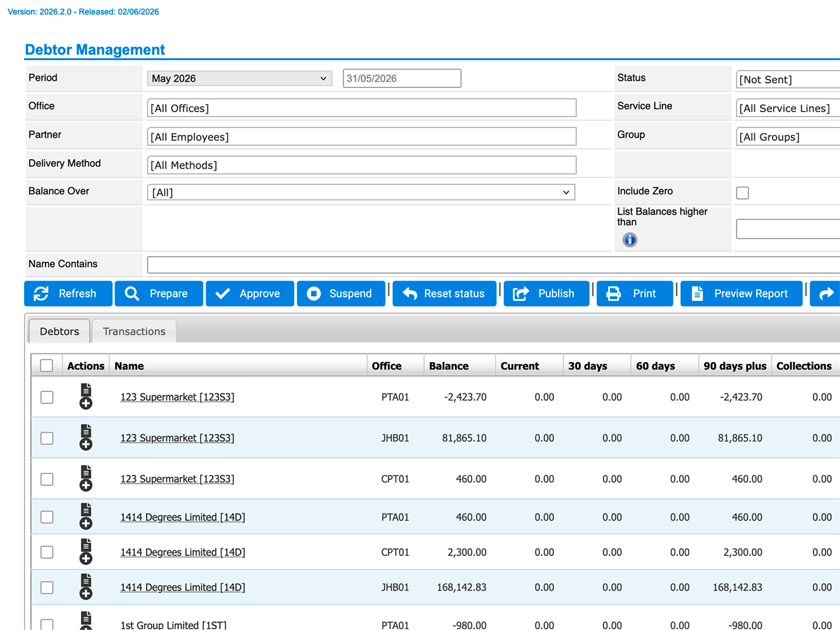Click the 1st Group Limited [1ST] name

click(173, 625)
